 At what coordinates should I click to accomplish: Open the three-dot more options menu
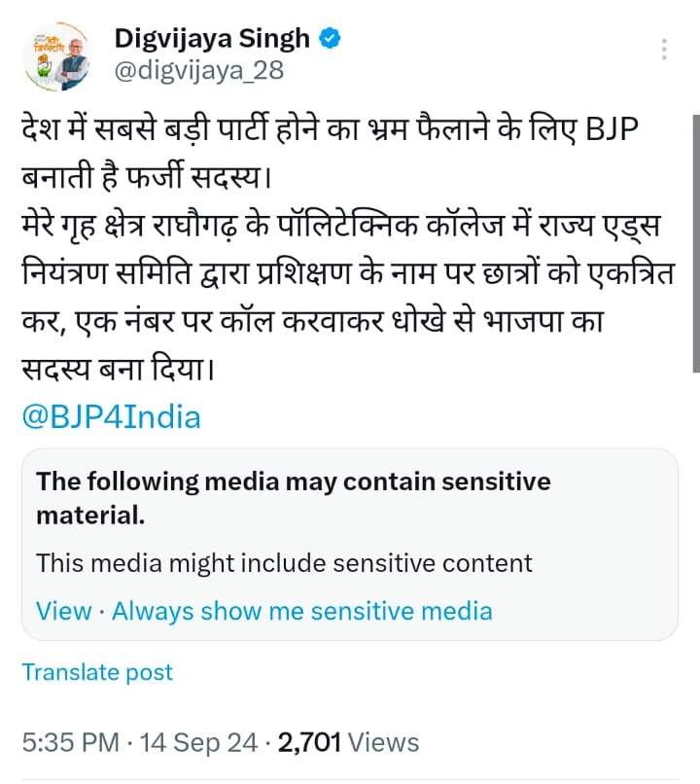pos(664,50)
